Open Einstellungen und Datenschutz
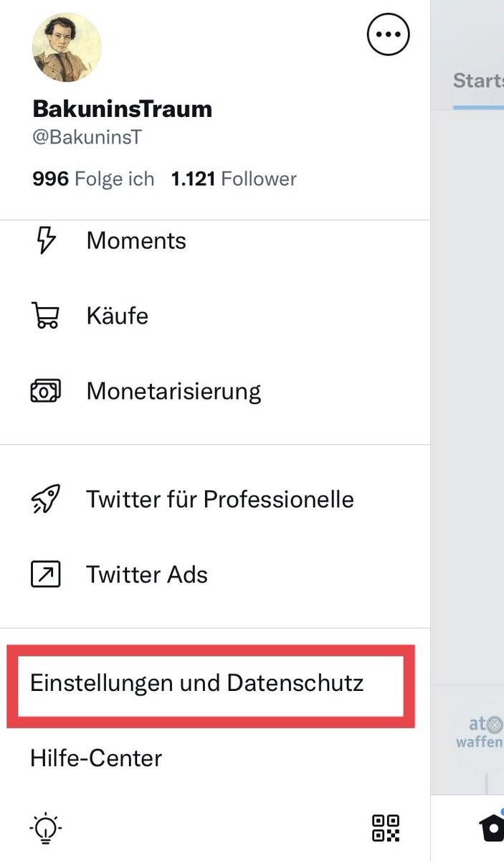This screenshot has width=504, height=861. (197, 682)
